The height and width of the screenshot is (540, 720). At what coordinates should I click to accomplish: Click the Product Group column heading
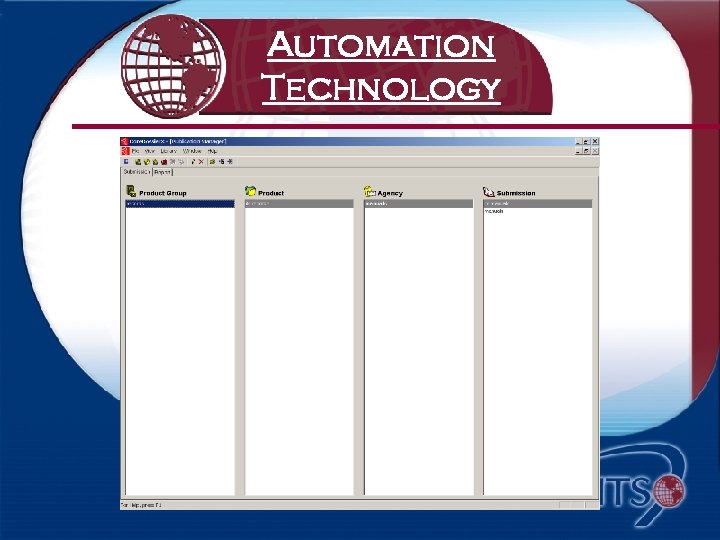tap(163, 193)
